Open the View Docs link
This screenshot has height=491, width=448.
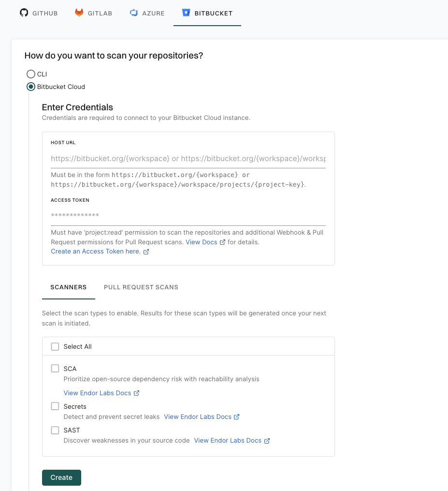[x=202, y=242]
